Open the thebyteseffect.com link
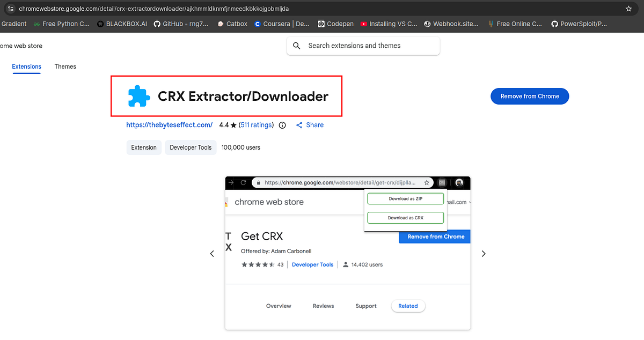This screenshot has height=340, width=644. tap(170, 125)
